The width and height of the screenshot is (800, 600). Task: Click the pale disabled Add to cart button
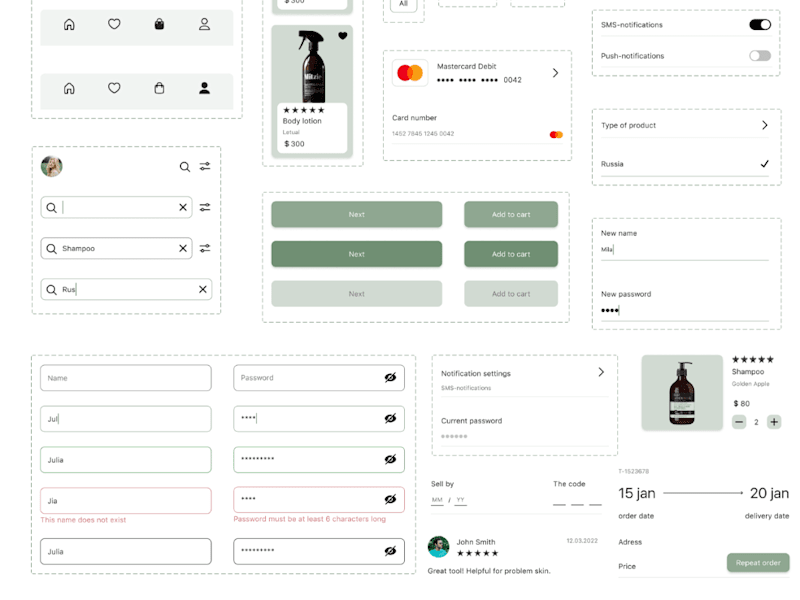pos(511,294)
